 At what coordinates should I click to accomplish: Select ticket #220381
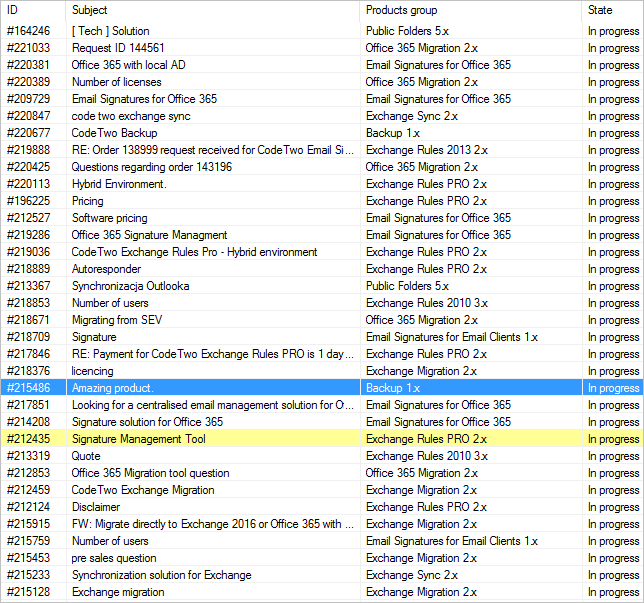tap(28, 65)
